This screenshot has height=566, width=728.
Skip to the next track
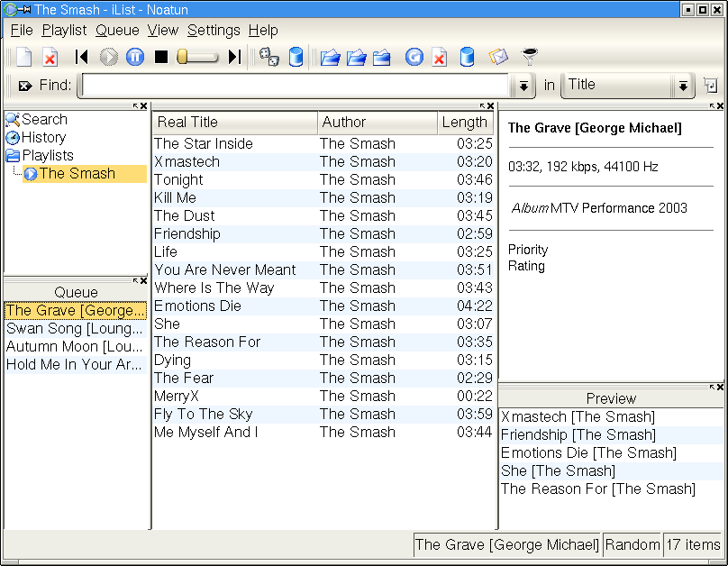[235, 57]
